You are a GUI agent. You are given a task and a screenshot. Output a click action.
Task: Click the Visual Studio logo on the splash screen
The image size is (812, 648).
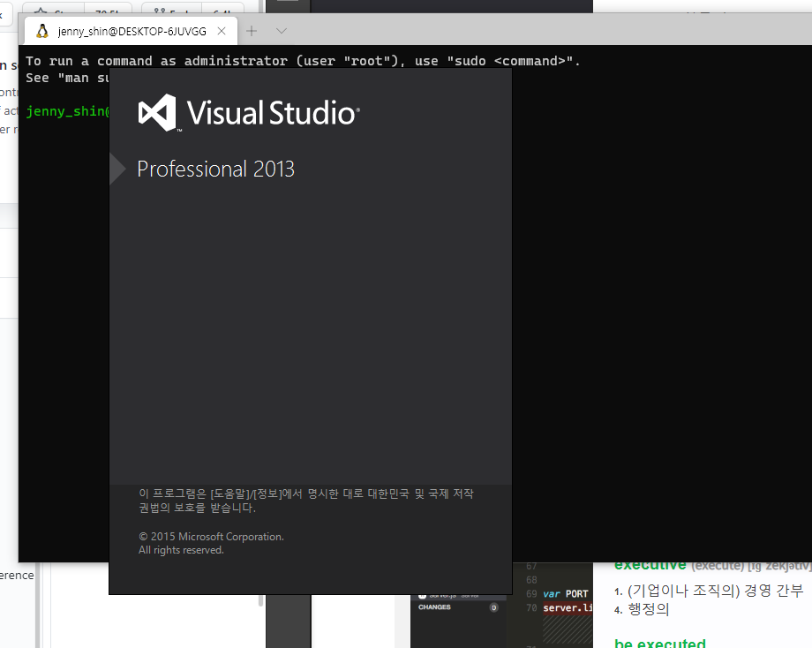pos(249,112)
